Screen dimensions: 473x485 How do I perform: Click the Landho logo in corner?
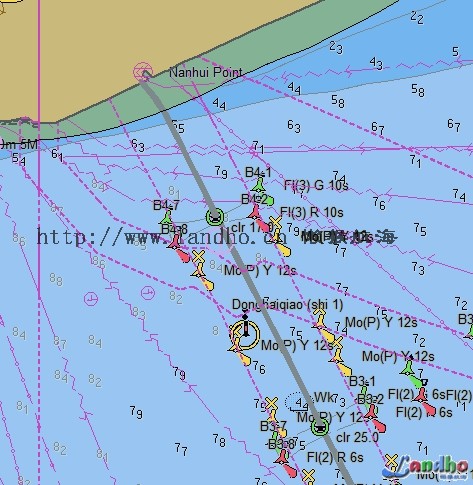pyautogui.click(x=427, y=468)
